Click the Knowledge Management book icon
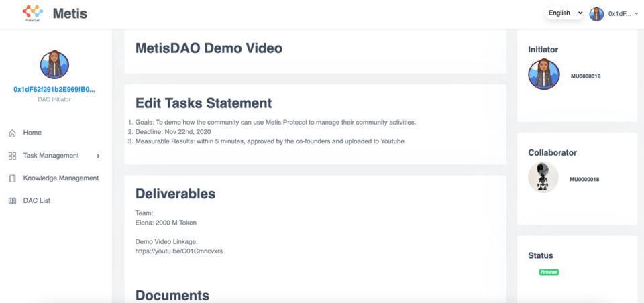Image resolution: width=644 pixels, height=303 pixels. pyautogui.click(x=12, y=178)
